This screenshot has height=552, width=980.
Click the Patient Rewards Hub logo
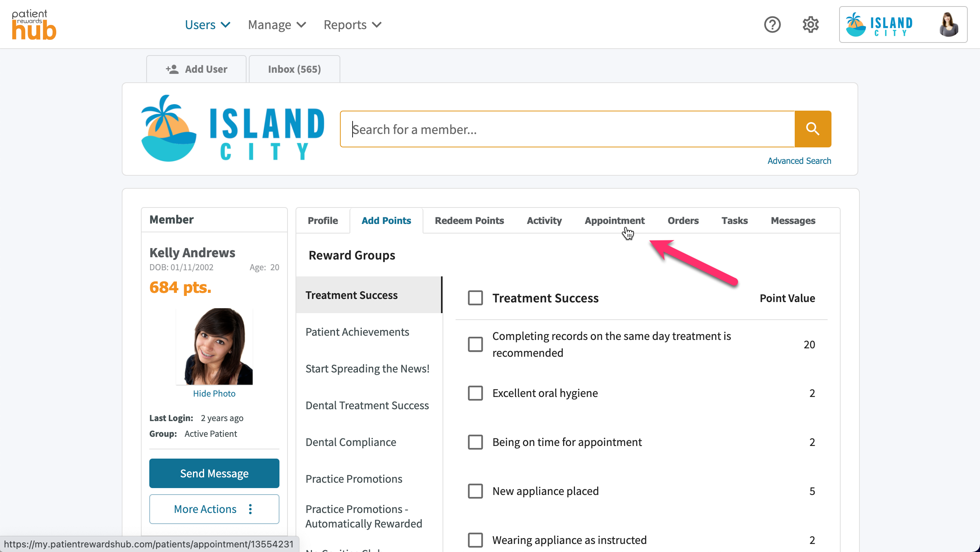(x=34, y=24)
